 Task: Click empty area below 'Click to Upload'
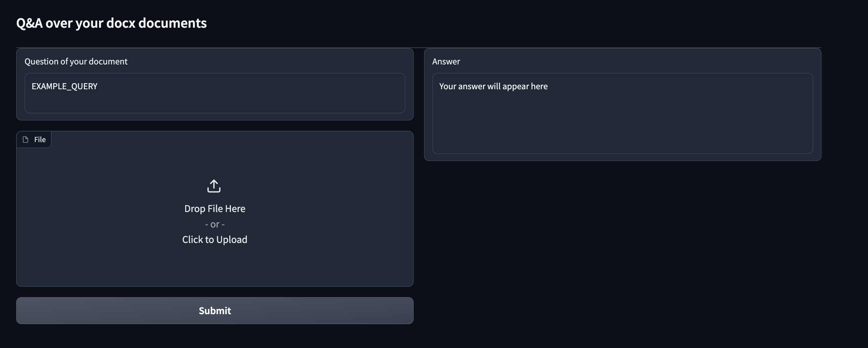tap(215, 266)
